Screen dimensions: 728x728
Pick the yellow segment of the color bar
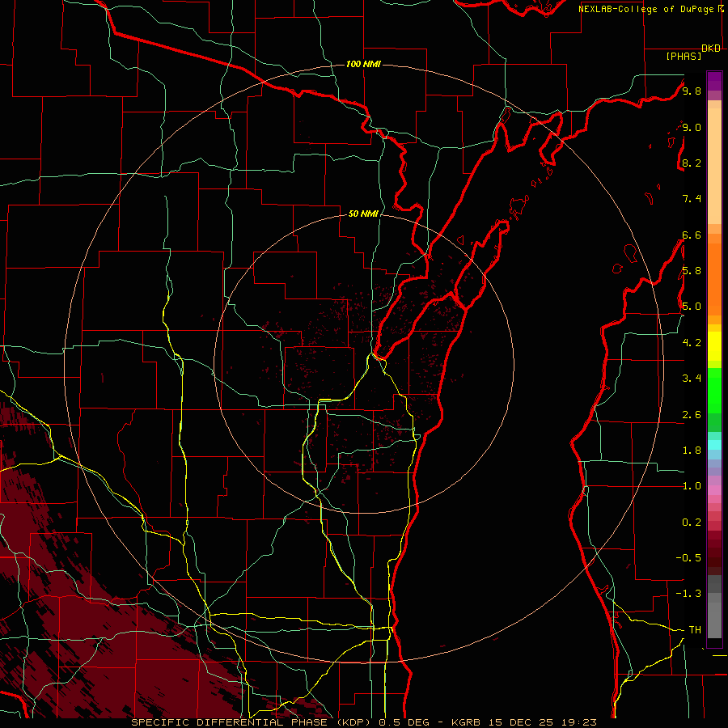[714, 346]
